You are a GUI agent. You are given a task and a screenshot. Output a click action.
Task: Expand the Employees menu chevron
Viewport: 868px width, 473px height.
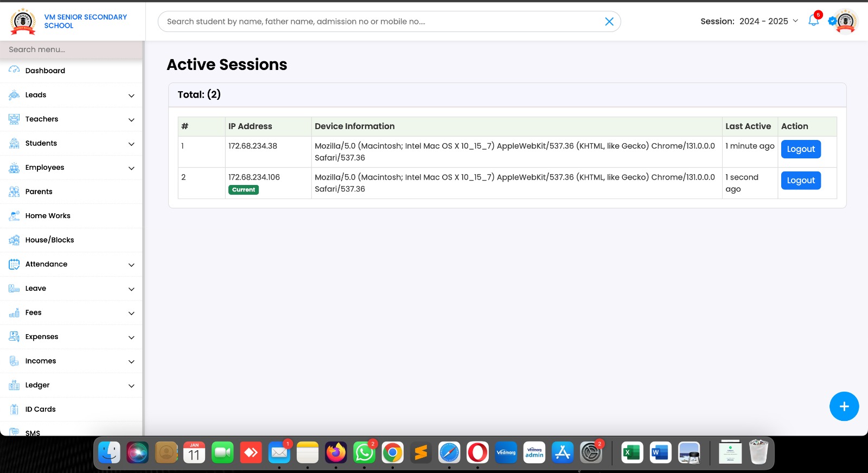pyautogui.click(x=131, y=168)
